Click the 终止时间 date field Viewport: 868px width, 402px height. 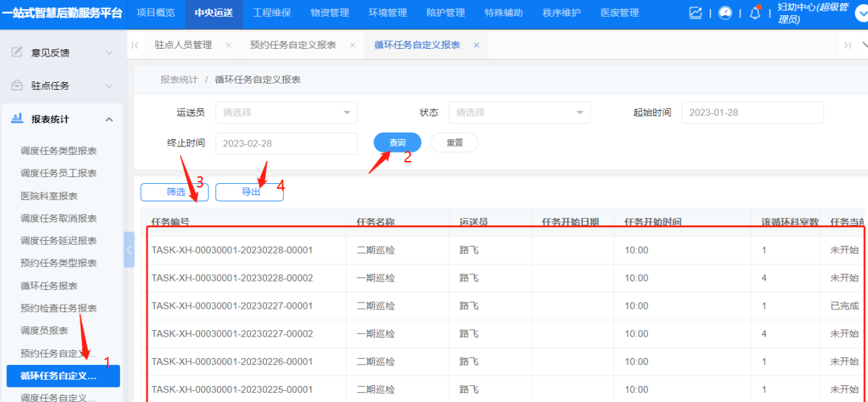click(287, 144)
